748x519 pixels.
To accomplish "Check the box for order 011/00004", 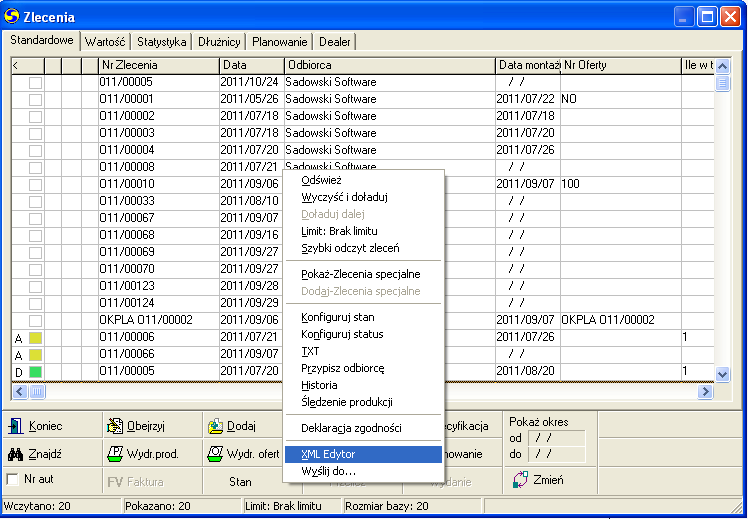I will (35, 150).
